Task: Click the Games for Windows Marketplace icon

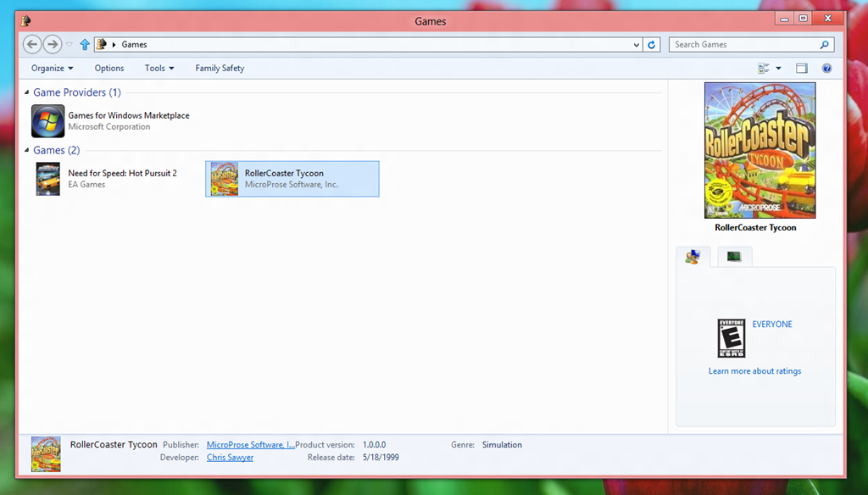Action: 48,121
